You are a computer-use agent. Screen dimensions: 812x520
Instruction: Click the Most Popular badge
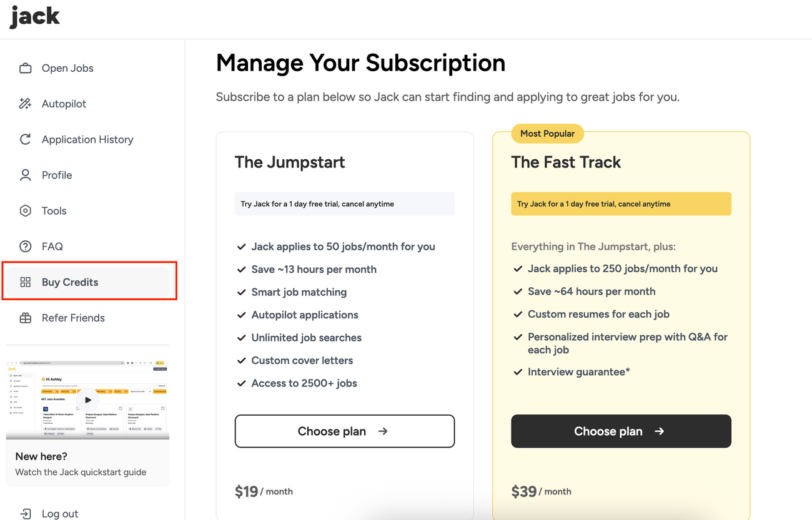pyautogui.click(x=547, y=134)
